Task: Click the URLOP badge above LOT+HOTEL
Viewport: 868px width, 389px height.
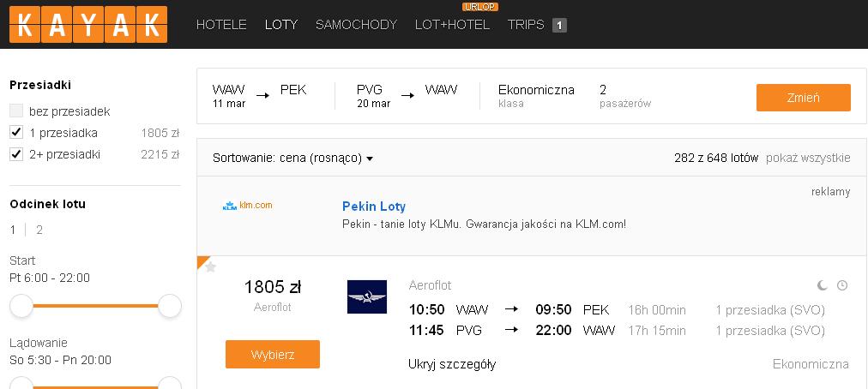Action: click(x=480, y=7)
